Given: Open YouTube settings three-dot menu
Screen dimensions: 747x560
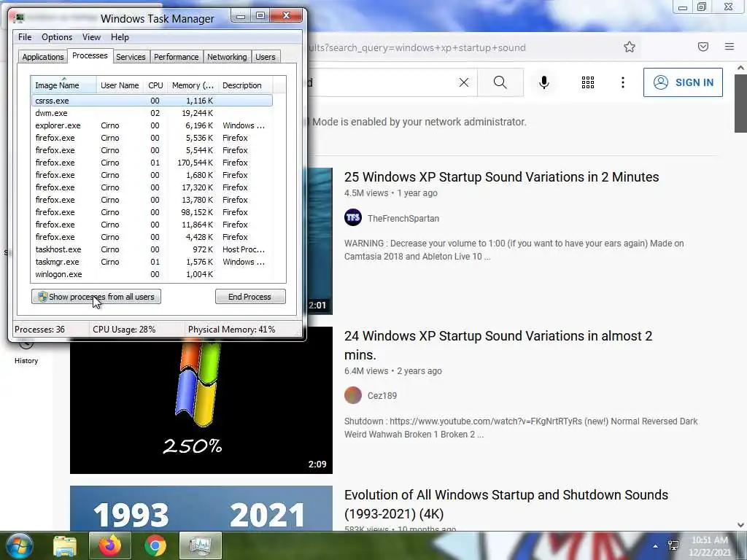Looking at the screenshot, I should (x=623, y=82).
